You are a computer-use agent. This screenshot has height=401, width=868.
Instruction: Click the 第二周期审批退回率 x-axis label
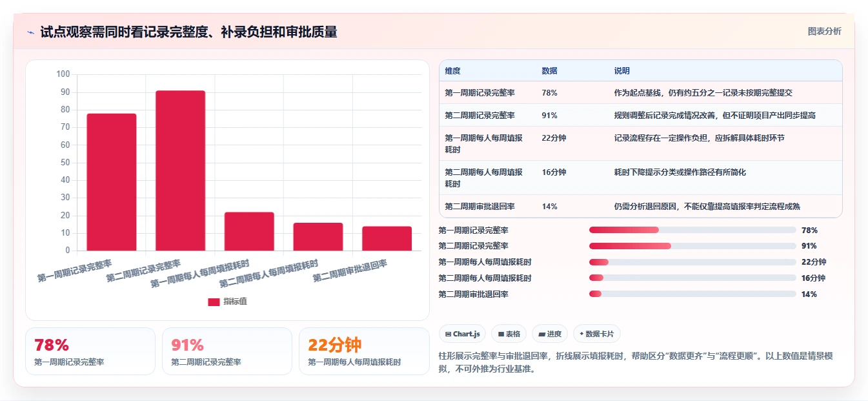350,271
